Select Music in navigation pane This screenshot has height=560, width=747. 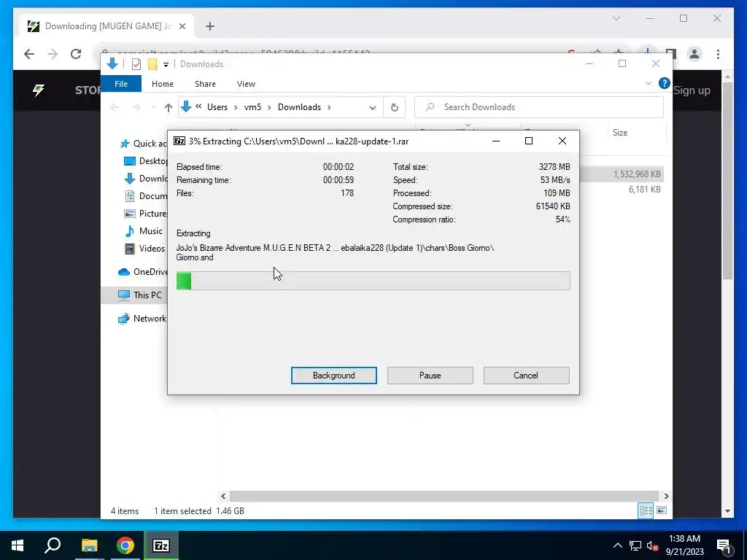tap(144, 231)
